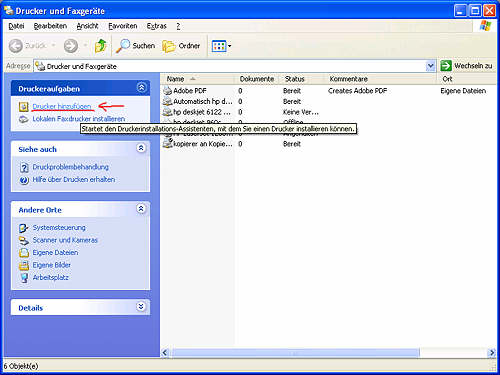Viewport: 500px width, 375px height.
Task: Select the Automatisch hp d... printer icon
Action: [x=167, y=101]
